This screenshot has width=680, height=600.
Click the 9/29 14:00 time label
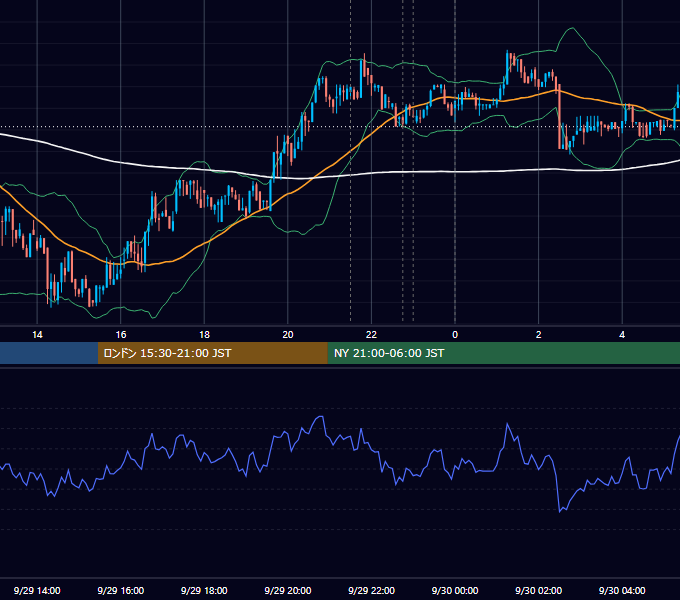pos(37,590)
